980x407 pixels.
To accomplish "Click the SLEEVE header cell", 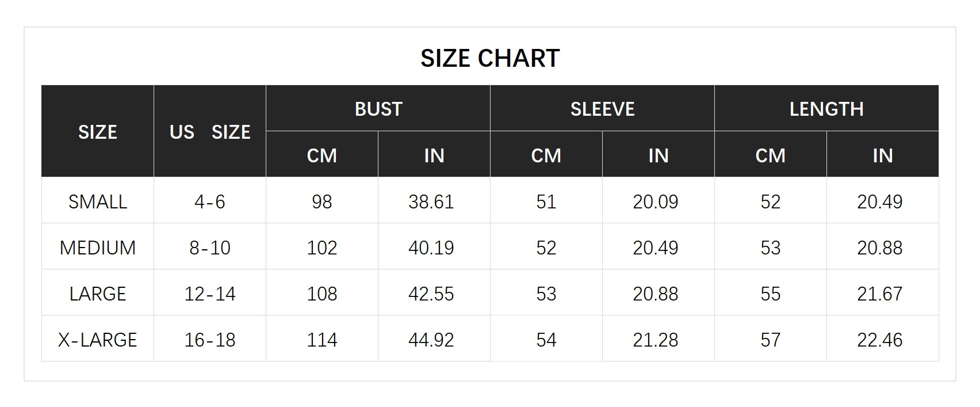I will (602, 109).
